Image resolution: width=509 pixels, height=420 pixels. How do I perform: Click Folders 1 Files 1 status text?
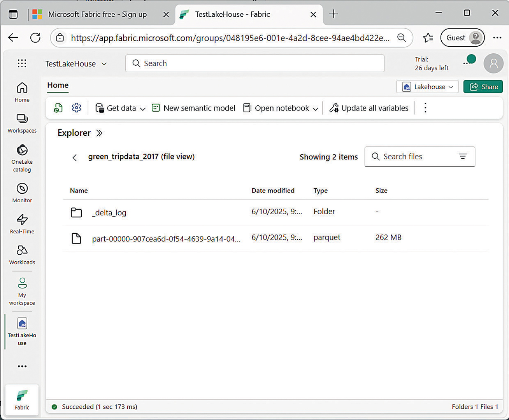point(475,407)
